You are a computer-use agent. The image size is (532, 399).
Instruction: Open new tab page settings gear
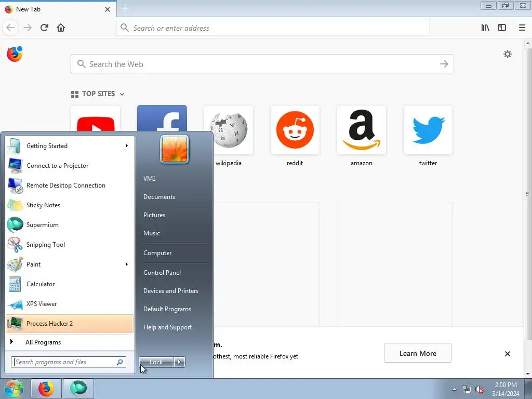507,54
